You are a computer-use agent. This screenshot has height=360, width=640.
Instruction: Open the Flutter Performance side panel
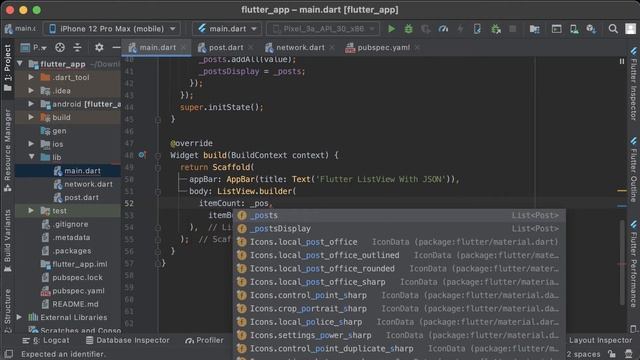[x=633, y=264]
